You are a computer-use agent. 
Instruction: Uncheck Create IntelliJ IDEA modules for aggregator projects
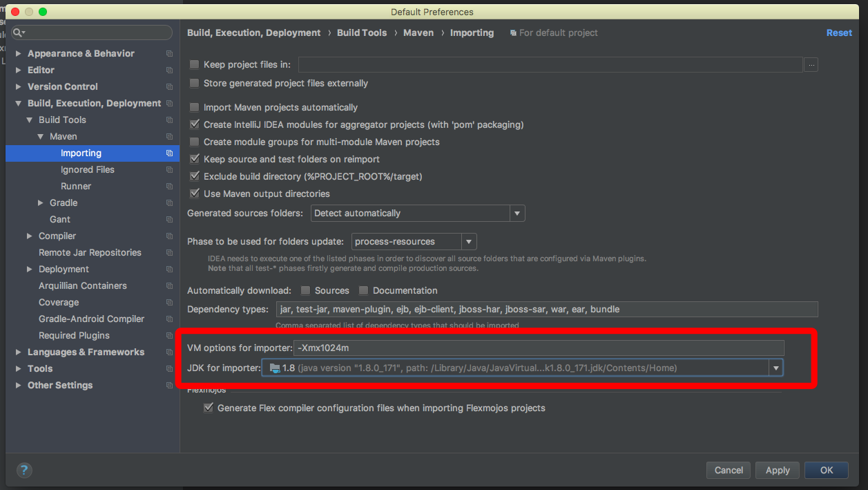pyautogui.click(x=195, y=125)
